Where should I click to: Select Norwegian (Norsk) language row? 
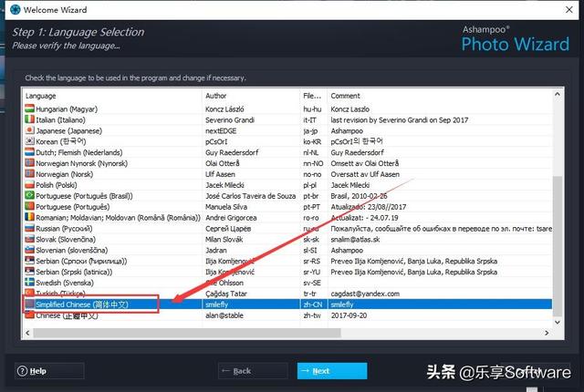(287, 174)
